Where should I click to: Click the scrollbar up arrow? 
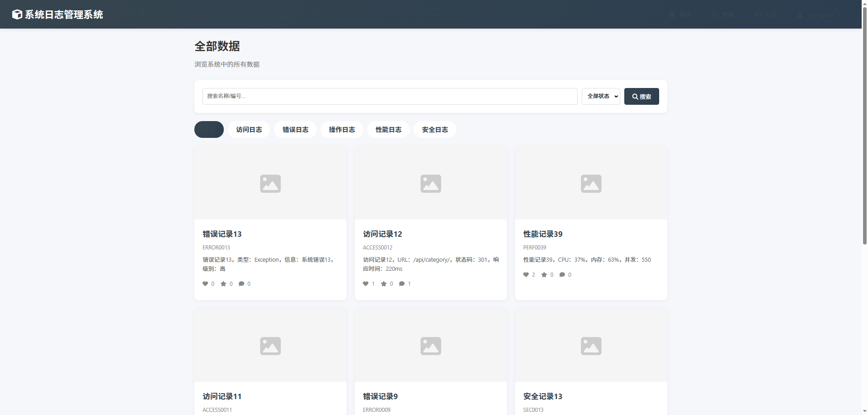[x=864, y=3]
